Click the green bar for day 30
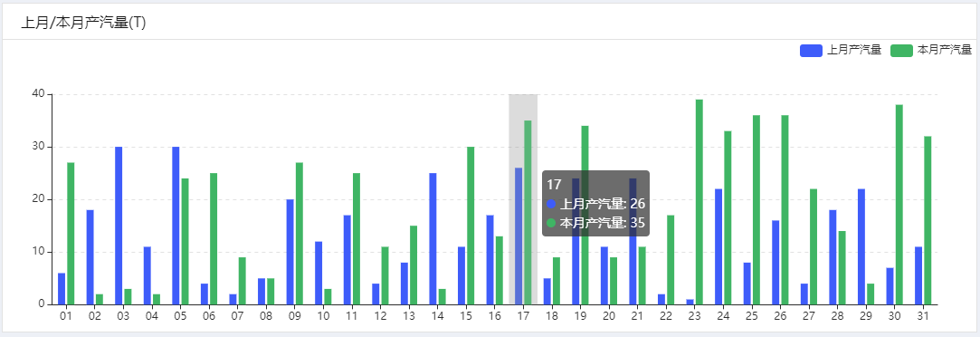 [x=899, y=205]
